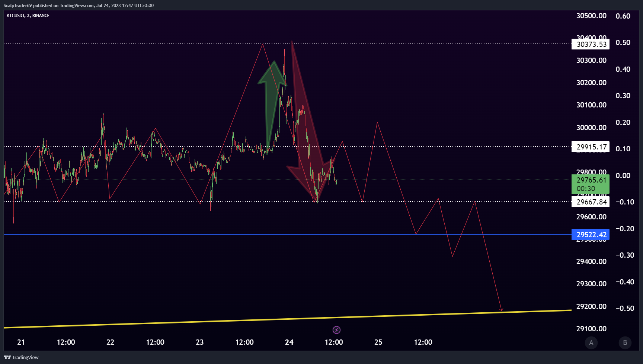Toggle the B scale button

coord(625,342)
